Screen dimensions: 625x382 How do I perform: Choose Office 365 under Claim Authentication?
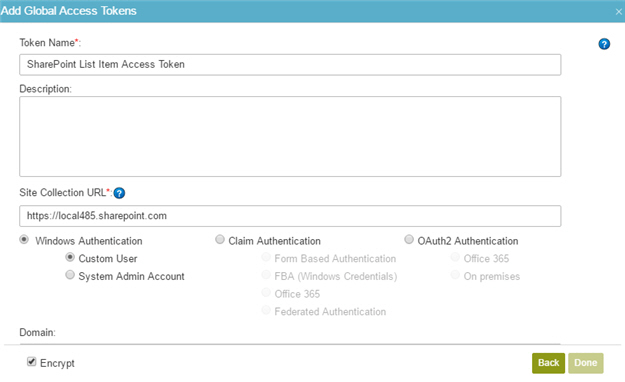point(266,293)
